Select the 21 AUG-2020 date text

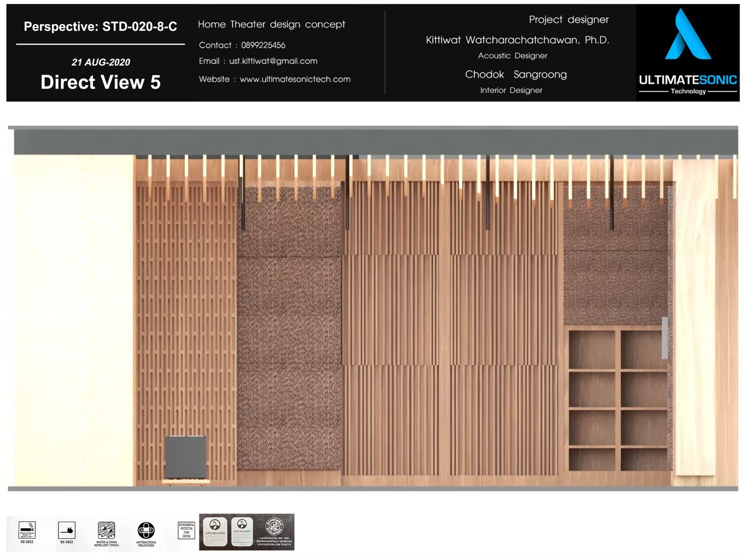101,63
